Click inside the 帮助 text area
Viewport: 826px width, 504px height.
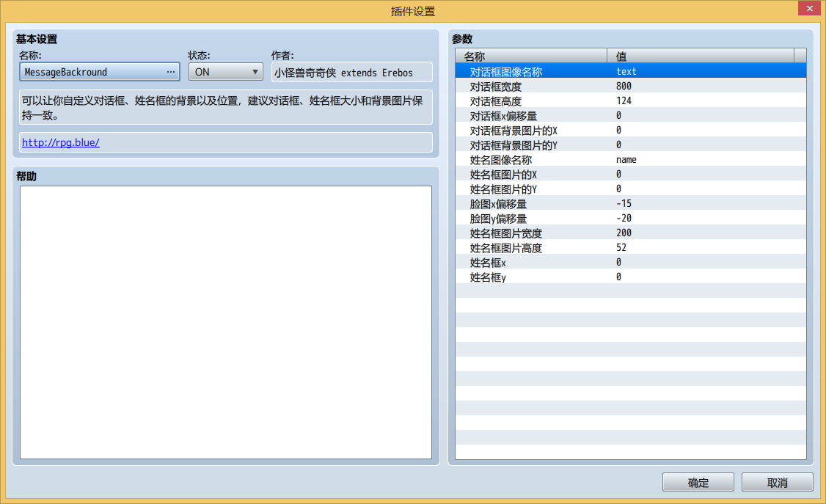[225, 322]
